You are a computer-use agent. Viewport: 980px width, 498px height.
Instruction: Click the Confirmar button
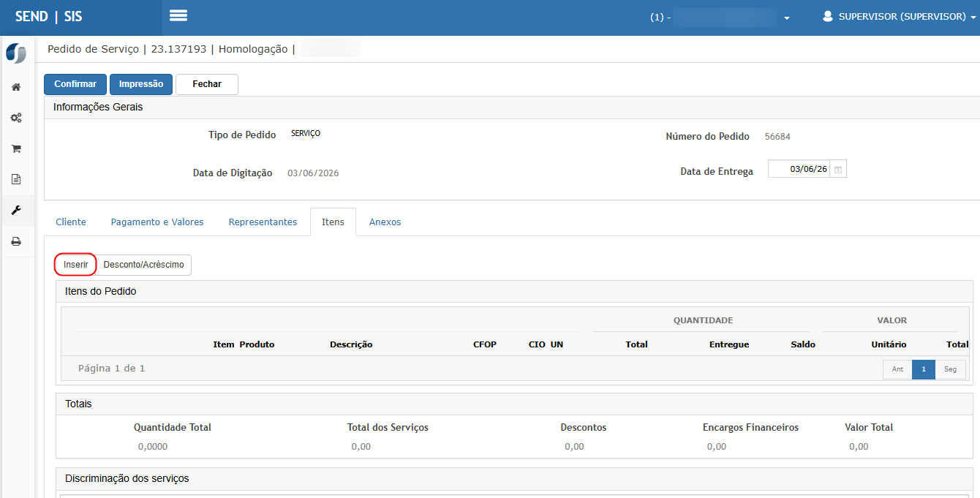tap(75, 84)
